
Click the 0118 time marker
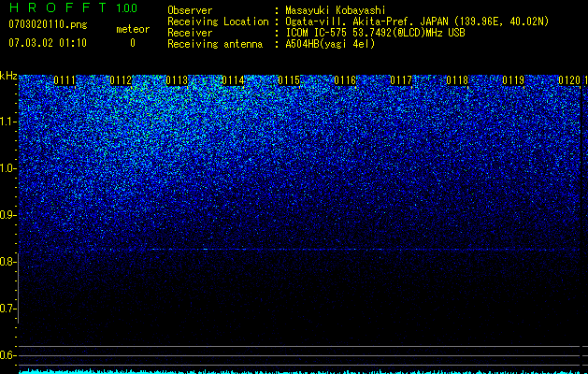coord(457,80)
